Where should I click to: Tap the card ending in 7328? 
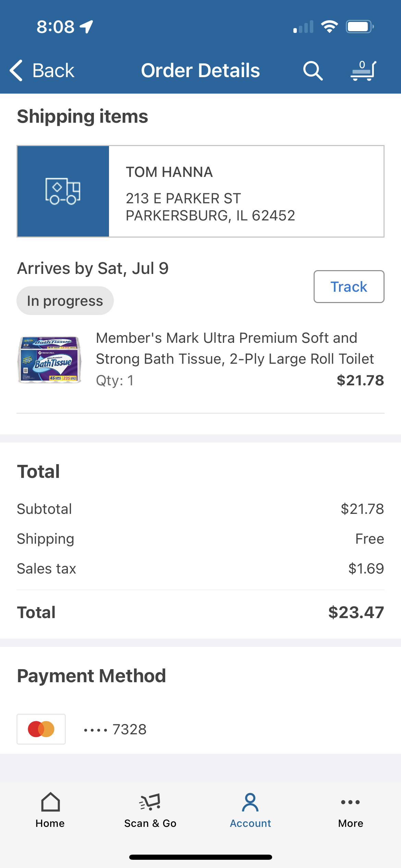[x=116, y=729]
